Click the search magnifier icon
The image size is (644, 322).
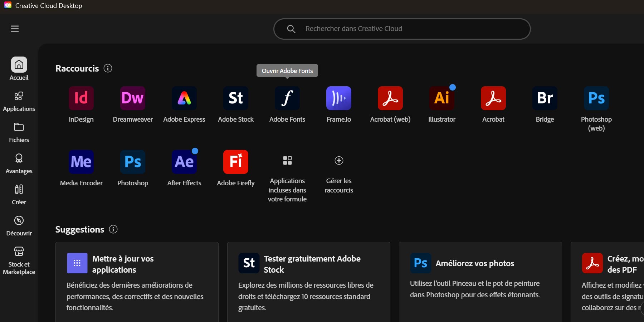[x=291, y=29]
